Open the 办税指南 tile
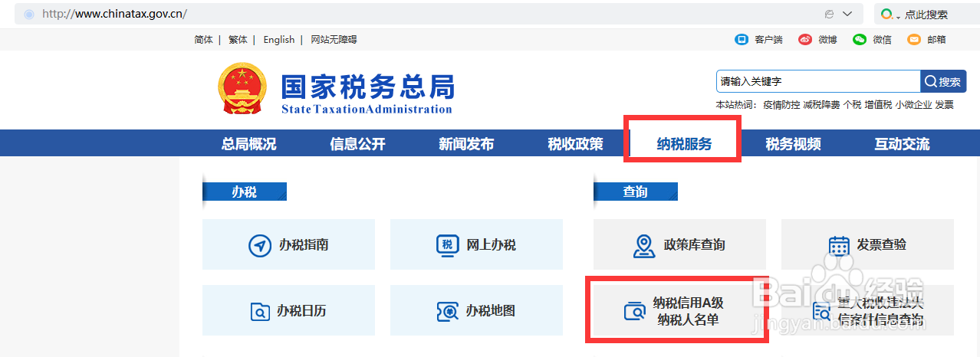 (x=288, y=244)
